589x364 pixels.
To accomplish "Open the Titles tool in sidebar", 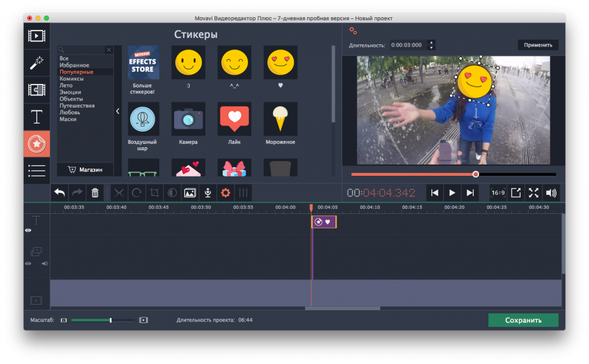I will click(37, 117).
